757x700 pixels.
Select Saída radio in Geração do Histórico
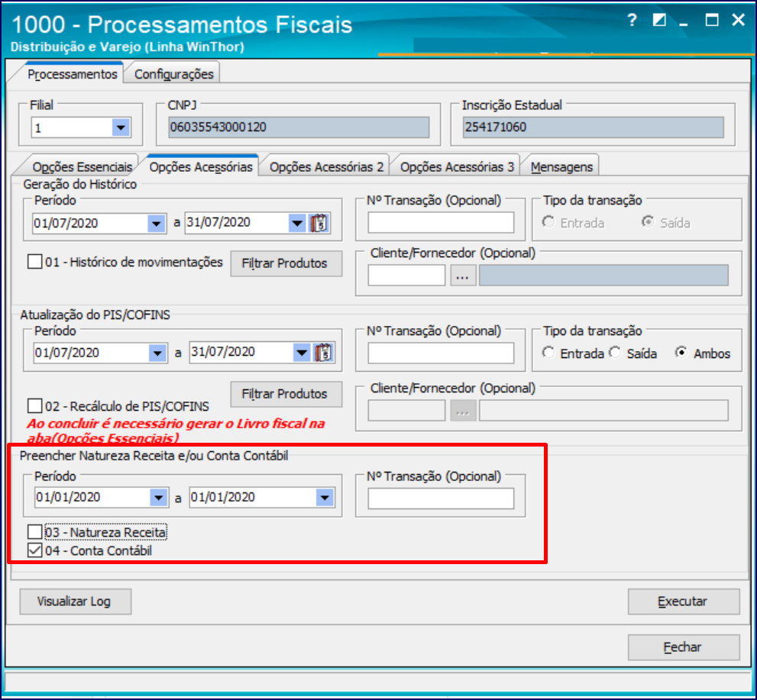coord(648,222)
